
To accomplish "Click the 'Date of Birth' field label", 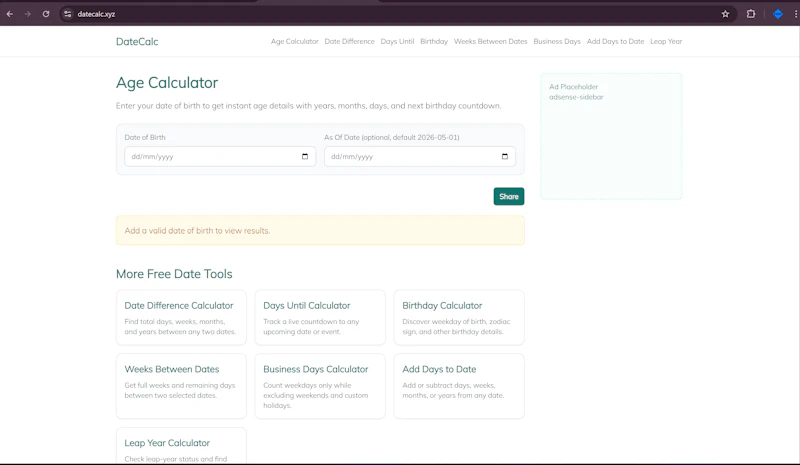I will 145,137.
